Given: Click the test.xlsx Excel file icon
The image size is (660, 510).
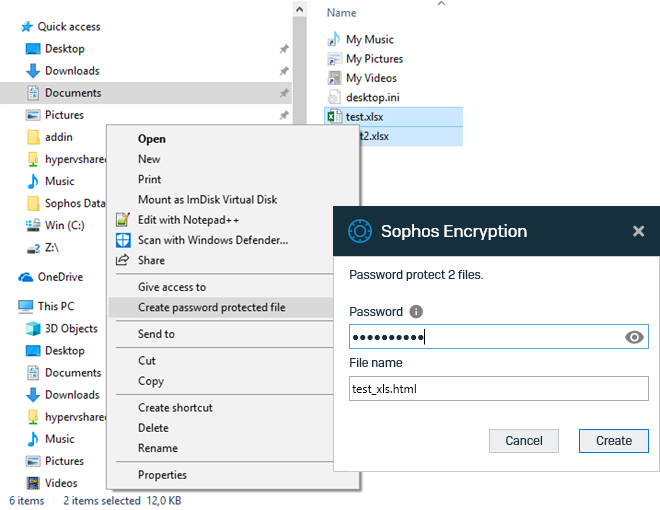Looking at the screenshot, I should (x=334, y=117).
